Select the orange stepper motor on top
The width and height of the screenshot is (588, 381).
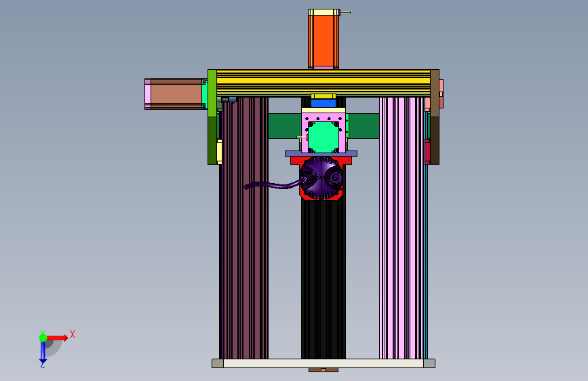tap(324, 39)
